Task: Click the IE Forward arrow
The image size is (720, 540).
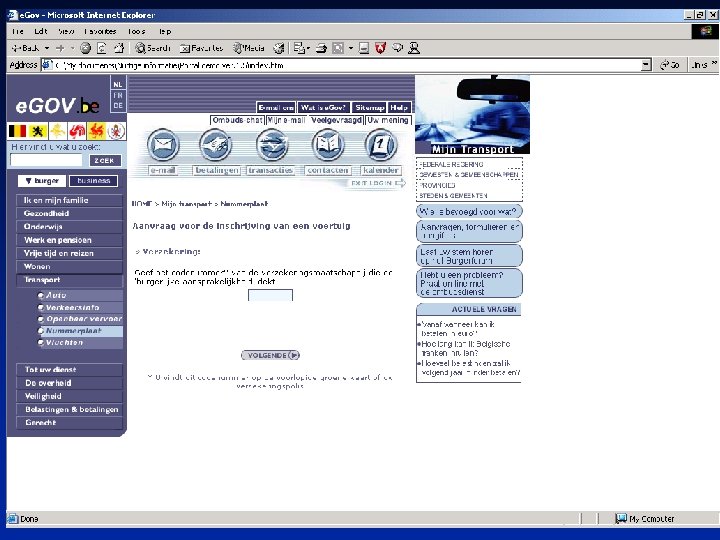Action: [60, 48]
